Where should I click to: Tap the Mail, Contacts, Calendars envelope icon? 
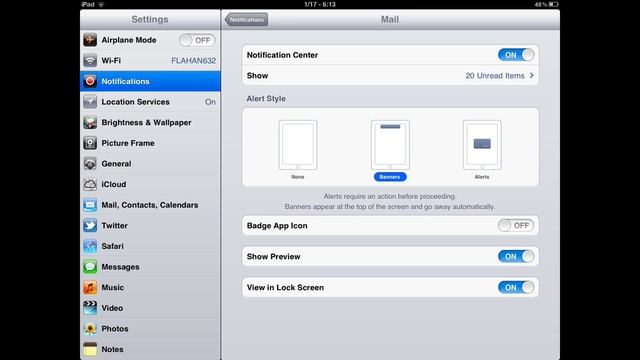pos(90,205)
